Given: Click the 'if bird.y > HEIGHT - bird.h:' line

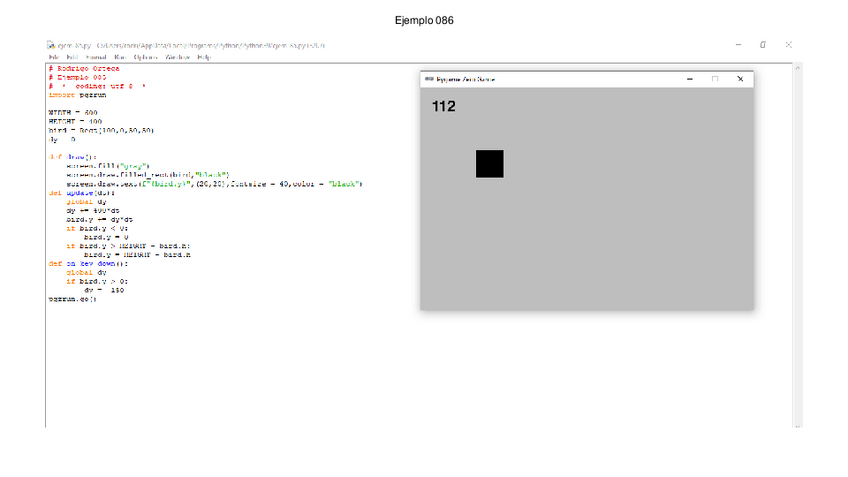Looking at the screenshot, I should [x=128, y=246].
